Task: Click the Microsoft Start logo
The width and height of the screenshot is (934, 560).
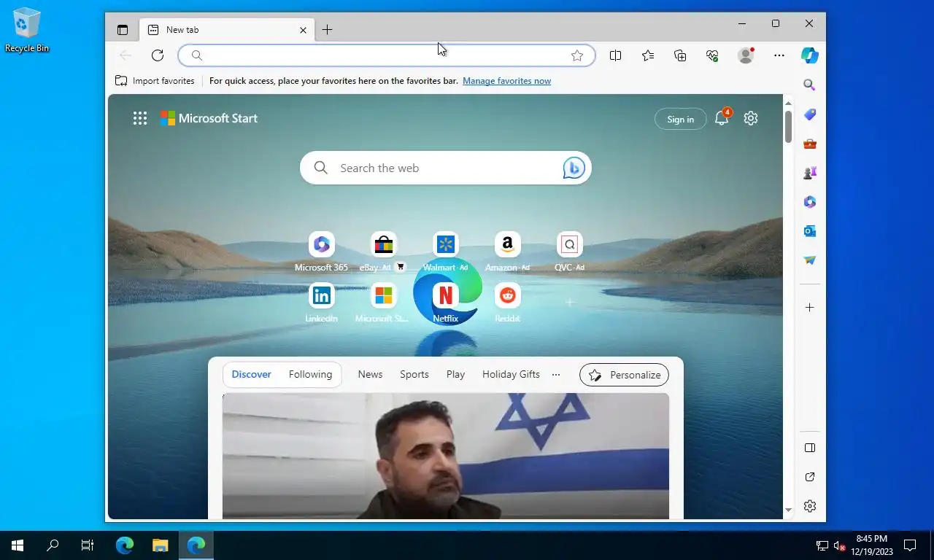Action: 209,118
